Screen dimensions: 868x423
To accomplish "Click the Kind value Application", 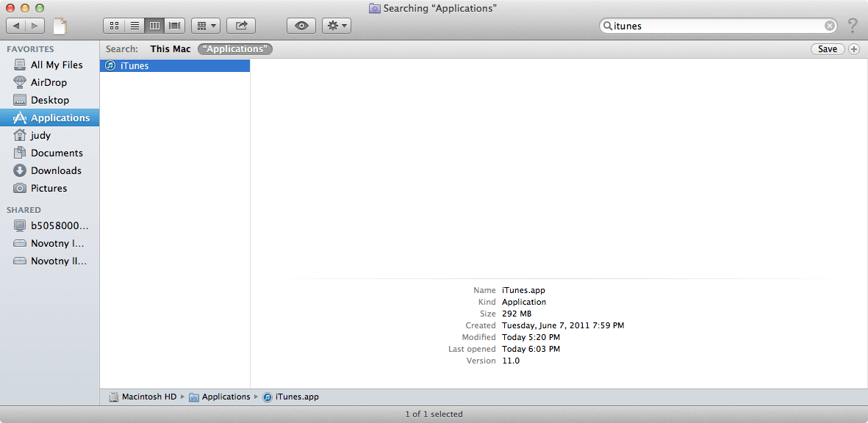I will coord(524,302).
